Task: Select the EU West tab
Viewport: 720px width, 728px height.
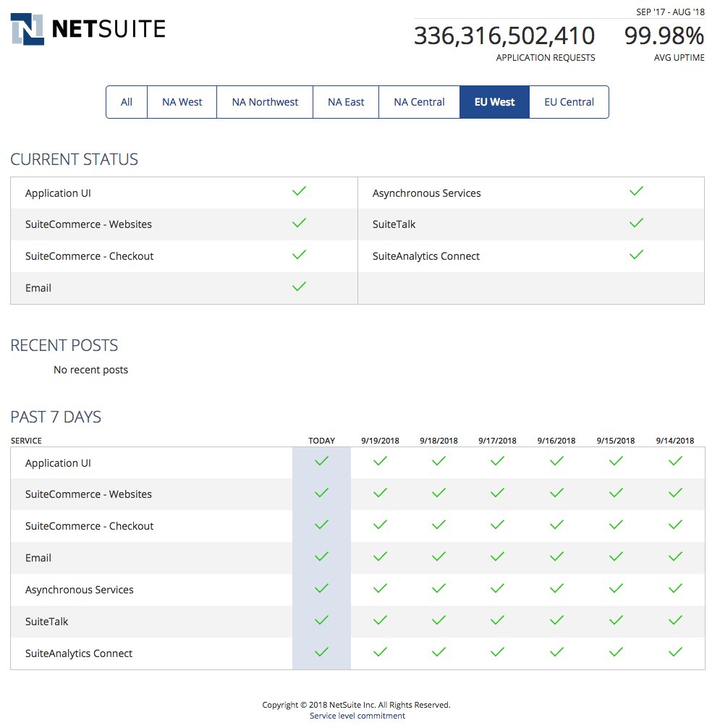Action: pos(494,102)
